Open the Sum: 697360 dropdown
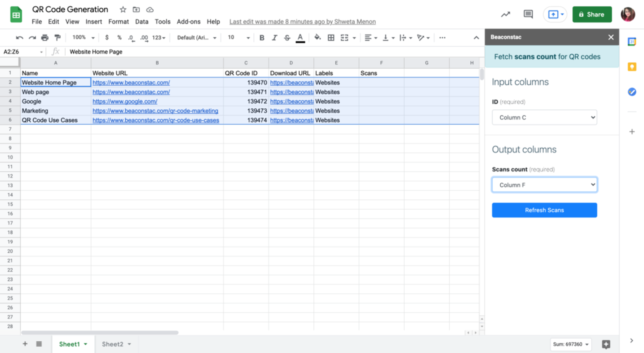 click(571, 344)
